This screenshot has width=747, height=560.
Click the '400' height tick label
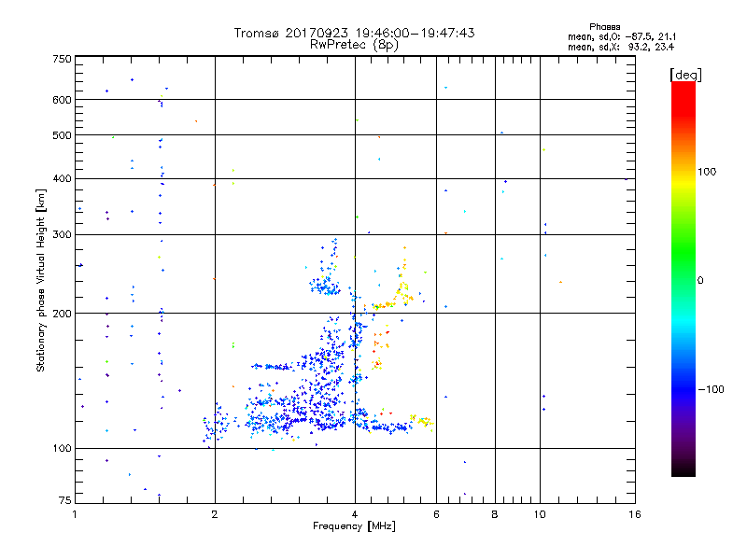pos(62,178)
